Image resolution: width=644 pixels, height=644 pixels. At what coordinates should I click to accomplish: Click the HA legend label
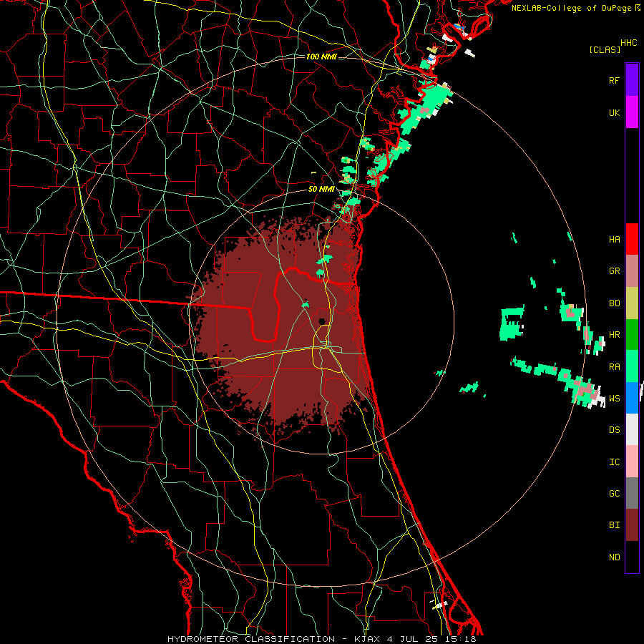(614, 240)
